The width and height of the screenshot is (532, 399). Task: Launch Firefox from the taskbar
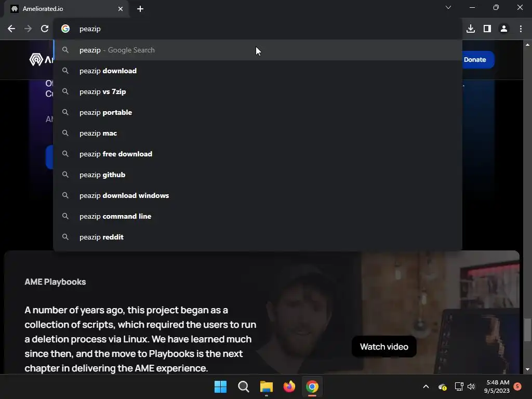(x=289, y=387)
